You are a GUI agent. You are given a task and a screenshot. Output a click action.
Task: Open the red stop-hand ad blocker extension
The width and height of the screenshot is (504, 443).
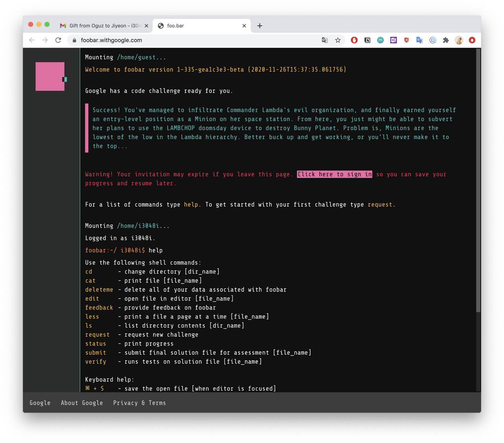354,40
